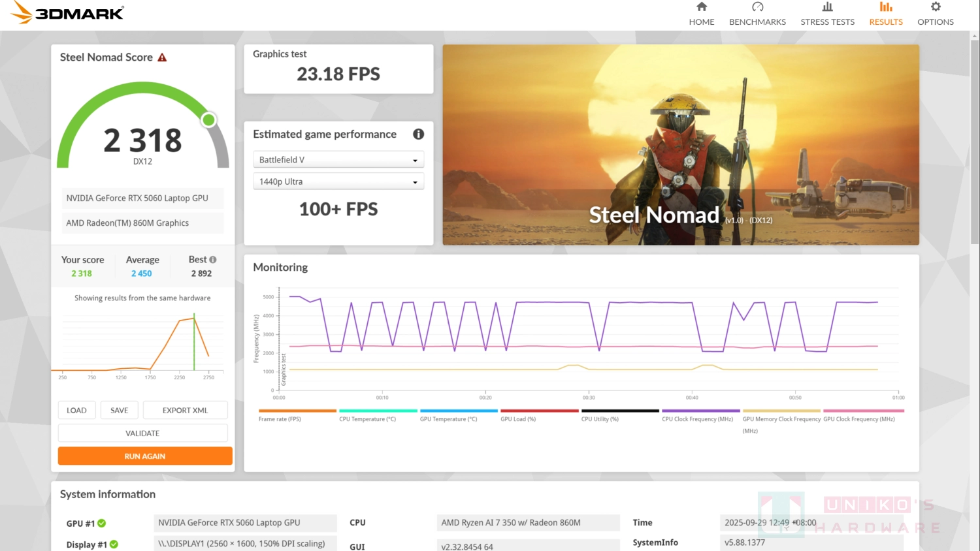The width and height of the screenshot is (980, 551).
Task: Open the 1440p Ultra preset dropdown
Action: (x=338, y=181)
